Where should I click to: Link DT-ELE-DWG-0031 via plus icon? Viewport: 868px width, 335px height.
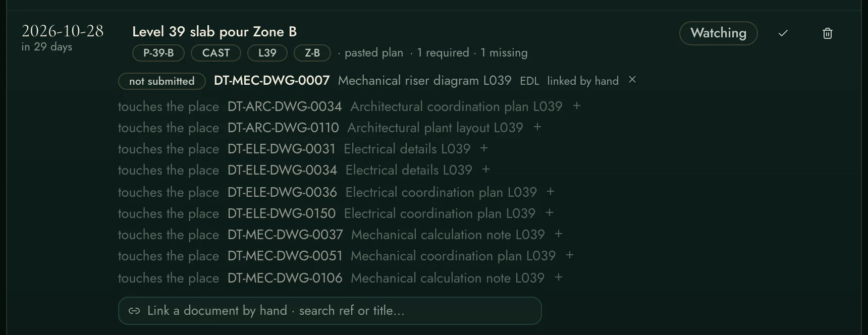(x=484, y=148)
